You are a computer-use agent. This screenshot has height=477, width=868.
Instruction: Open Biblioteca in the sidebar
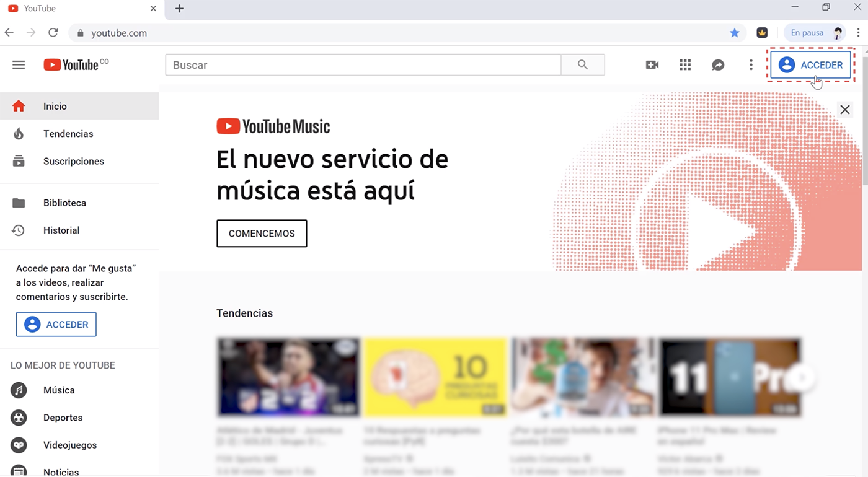[79, 203]
